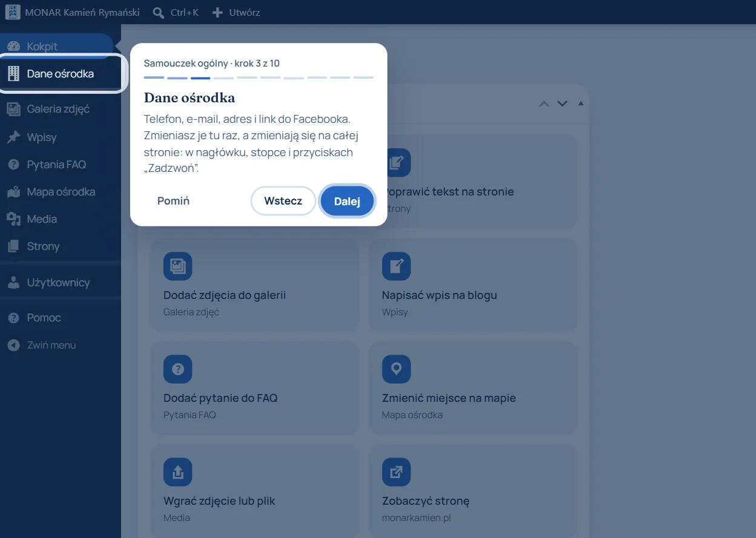Click the "Samouczek ogólny · krok 3 z 10" label
756x538 pixels.
click(x=212, y=63)
